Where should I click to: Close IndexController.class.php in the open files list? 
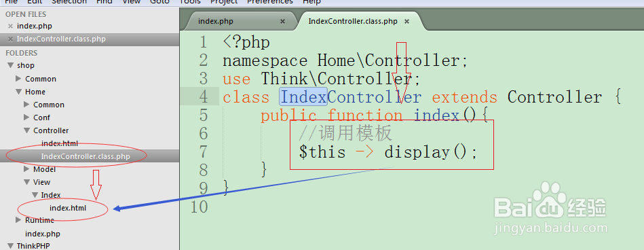point(10,39)
